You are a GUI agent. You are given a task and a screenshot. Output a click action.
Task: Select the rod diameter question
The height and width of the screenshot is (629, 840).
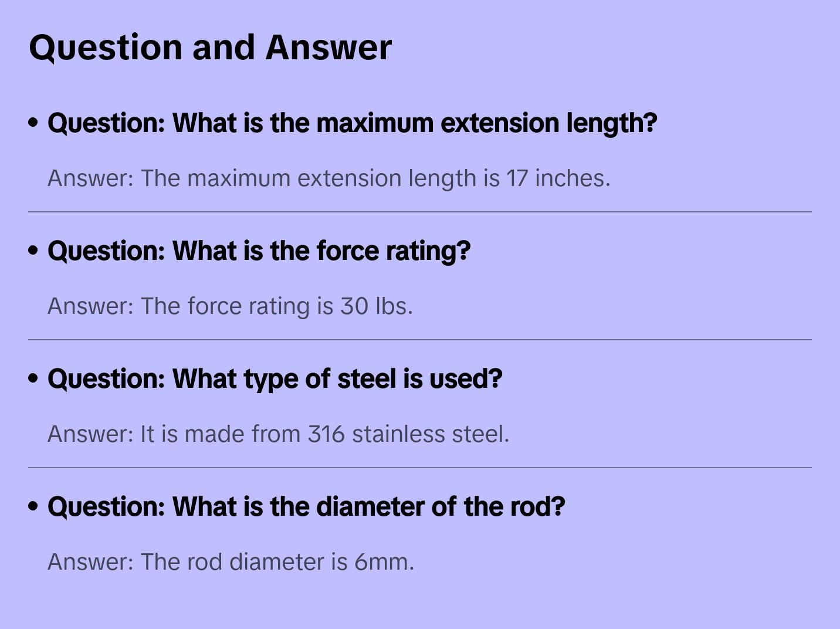(x=306, y=507)
